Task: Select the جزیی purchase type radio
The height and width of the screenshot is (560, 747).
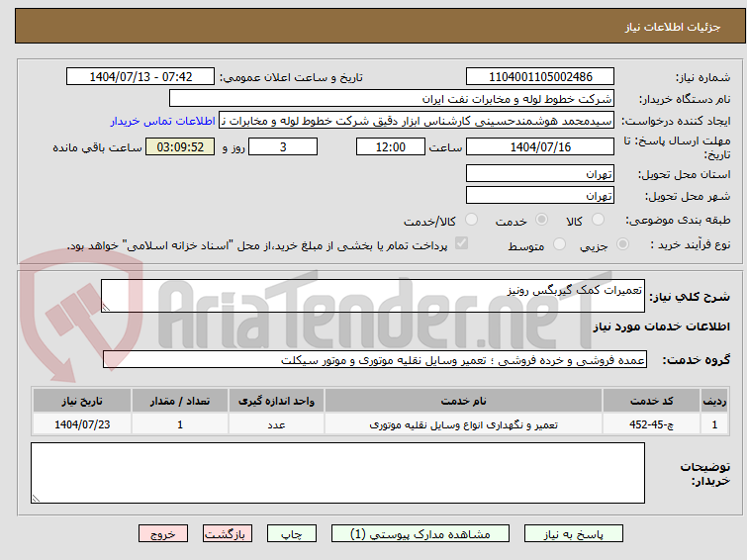Action: click(x=622, y=244)
